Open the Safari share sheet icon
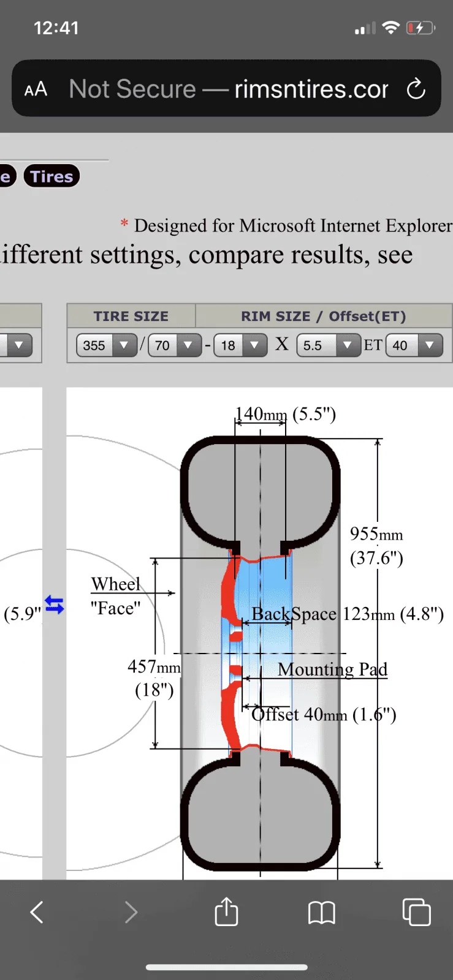The height and width of the screenshot is (980, 453). 226,911
